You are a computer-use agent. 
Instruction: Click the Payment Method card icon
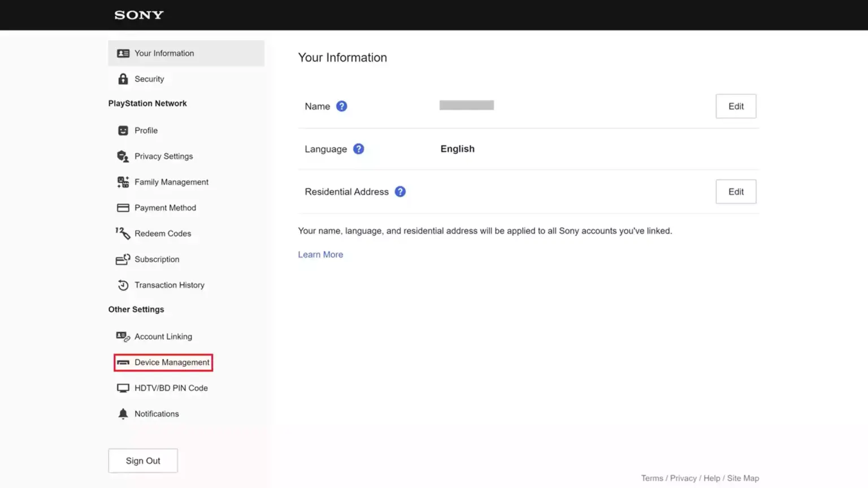123,208
